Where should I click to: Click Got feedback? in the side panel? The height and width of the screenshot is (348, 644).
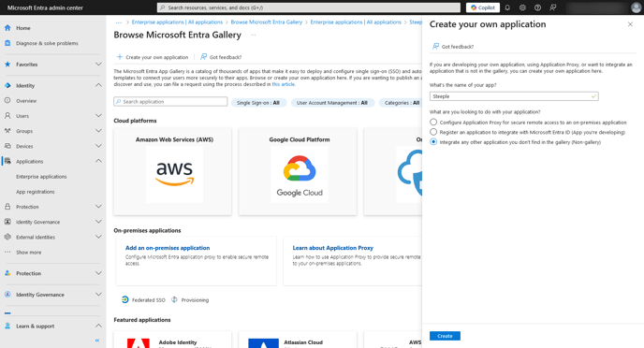click(x=453, y=47)
